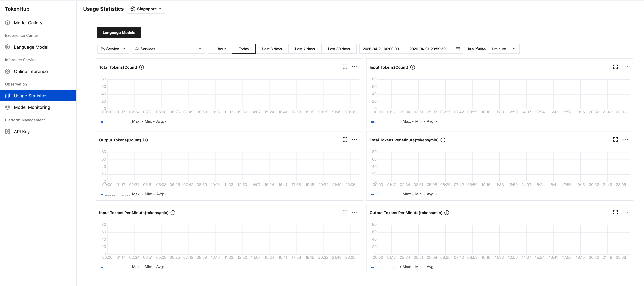
Task: Select the 1 hour time range
Action: [220, 49]
